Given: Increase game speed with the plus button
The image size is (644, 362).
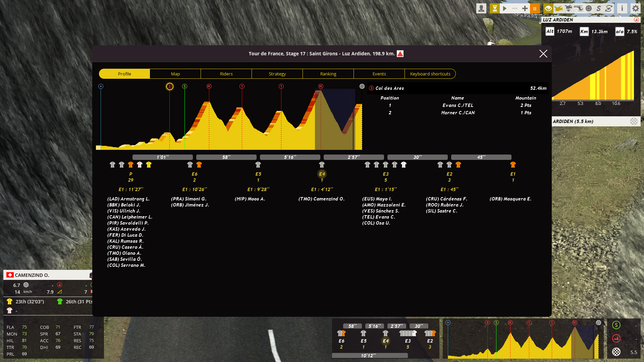Looking at the screenshot, I should click(x=525, y=8).
